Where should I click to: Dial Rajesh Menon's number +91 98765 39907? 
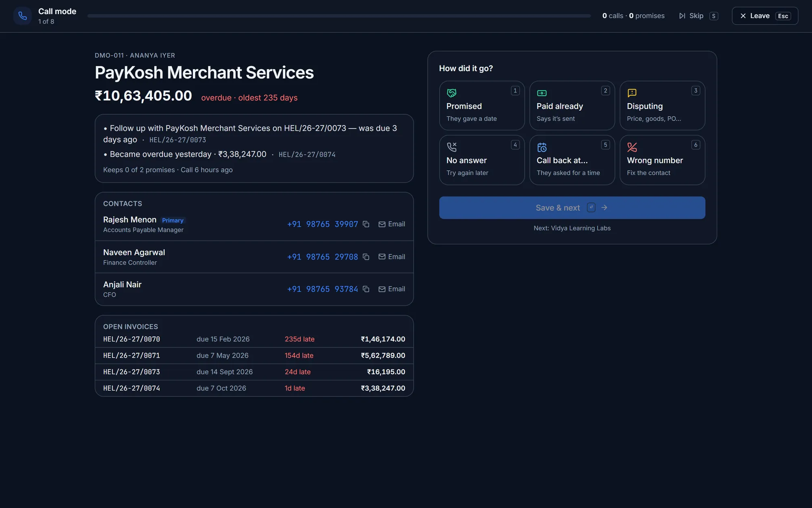coord(322,224)
